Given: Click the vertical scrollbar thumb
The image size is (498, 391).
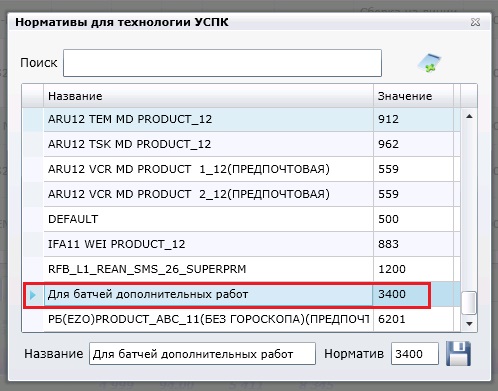Looking at the screenshot, I should [x=469, y=303].
